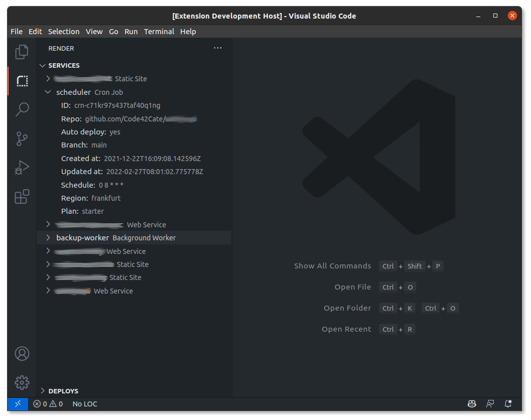Open the Edit menu
The height and width of the screenshot is (420, 531).
tap(35, 32)
